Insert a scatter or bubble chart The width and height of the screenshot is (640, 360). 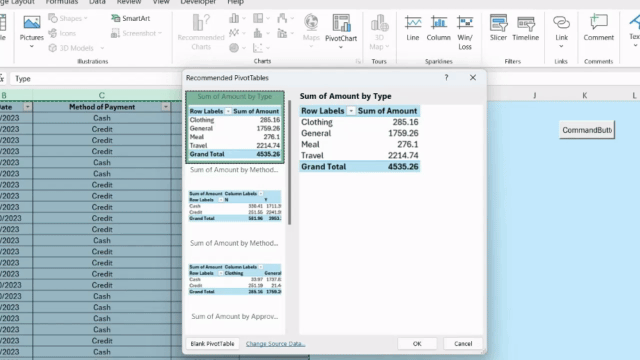[261, 48]
